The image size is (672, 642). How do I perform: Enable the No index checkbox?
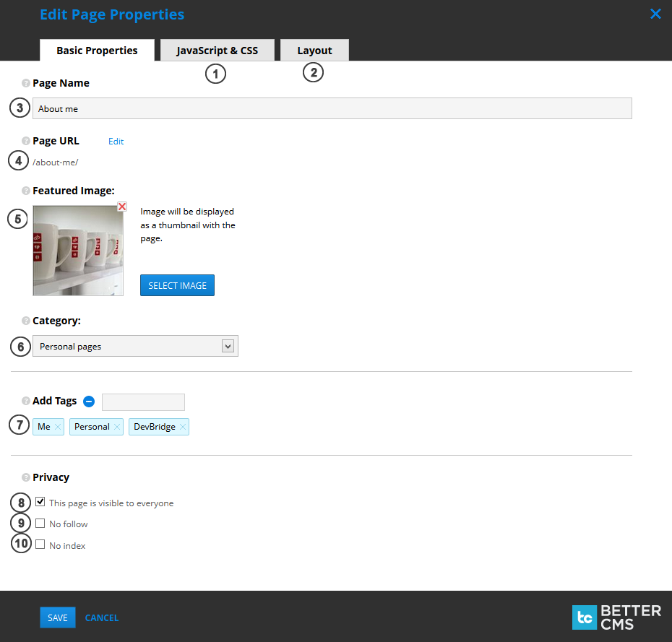(x=40, y=545)
